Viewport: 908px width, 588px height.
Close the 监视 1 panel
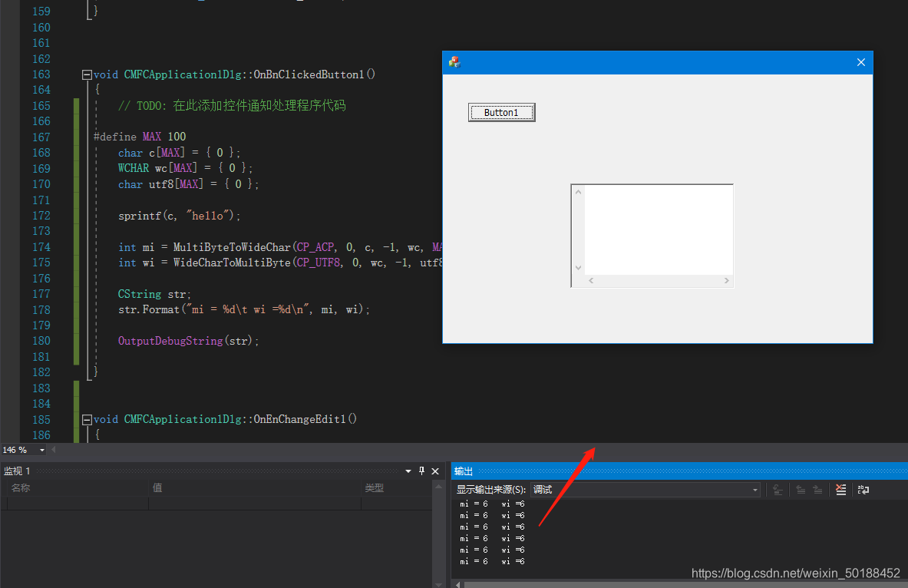pyautogui.click(x=435, y=471)
